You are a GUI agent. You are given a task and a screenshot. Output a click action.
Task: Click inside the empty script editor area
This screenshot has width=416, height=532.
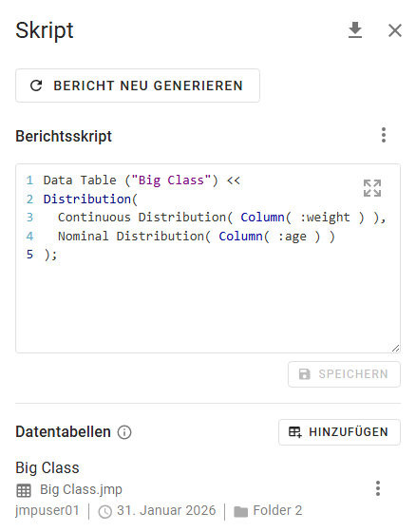(208, 302)
